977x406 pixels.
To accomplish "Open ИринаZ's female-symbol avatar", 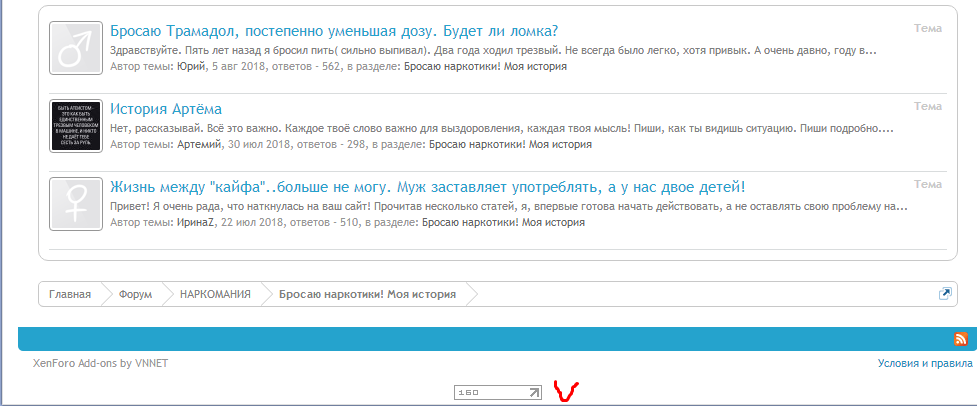I will [76, 204].
